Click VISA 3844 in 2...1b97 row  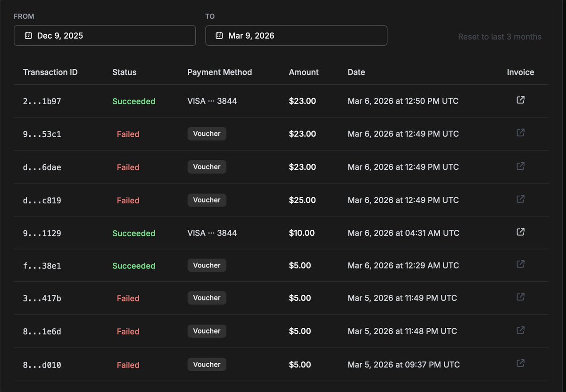(x=212, y=101)
